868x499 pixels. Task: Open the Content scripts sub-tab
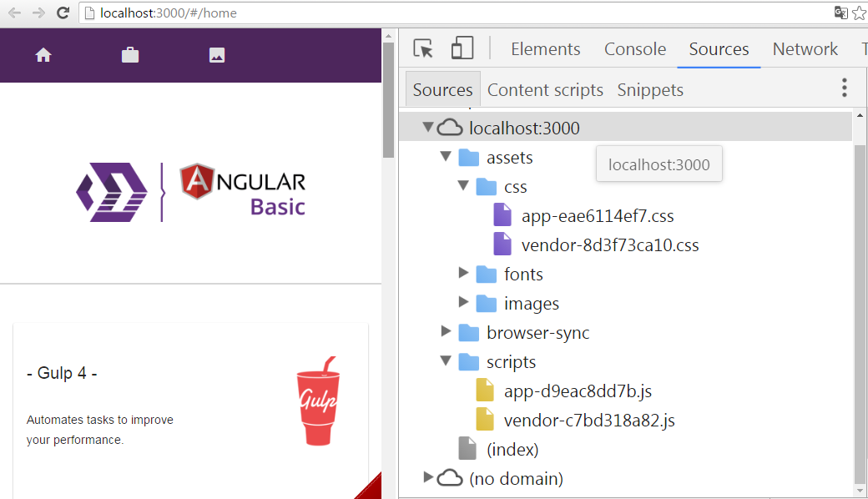(x=545, y=90)
